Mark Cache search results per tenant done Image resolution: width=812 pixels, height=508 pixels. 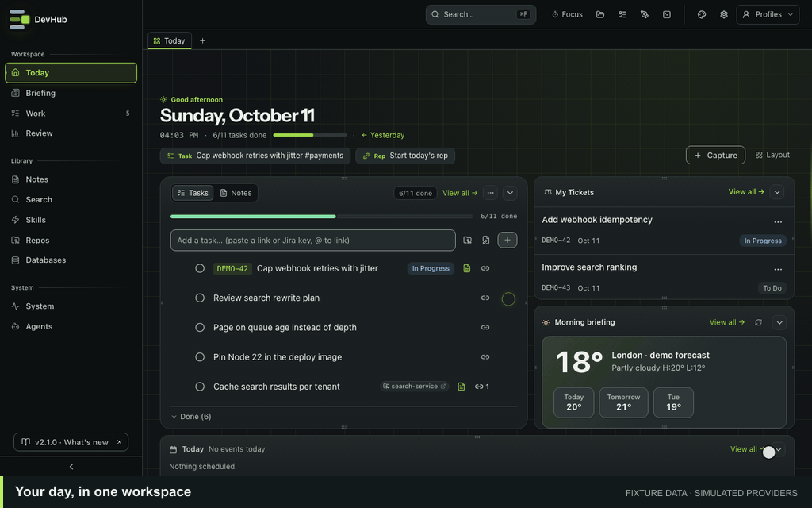[x=200, y=387]
